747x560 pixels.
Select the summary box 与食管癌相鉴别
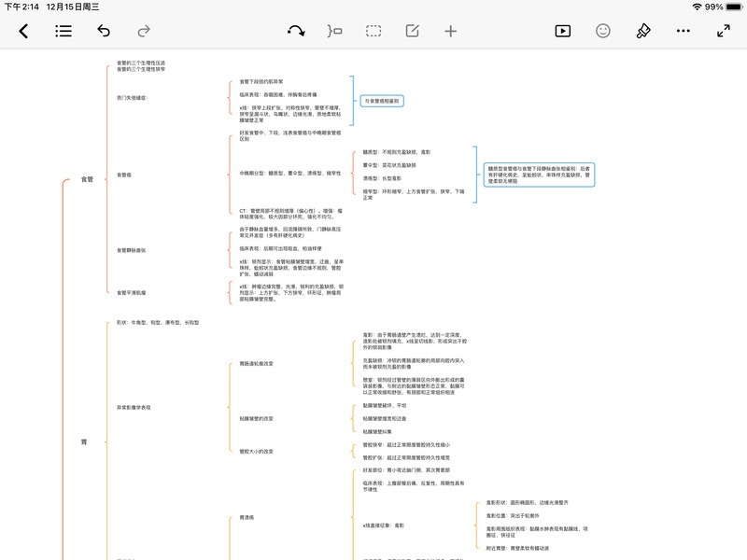click(x=382, y=101)
